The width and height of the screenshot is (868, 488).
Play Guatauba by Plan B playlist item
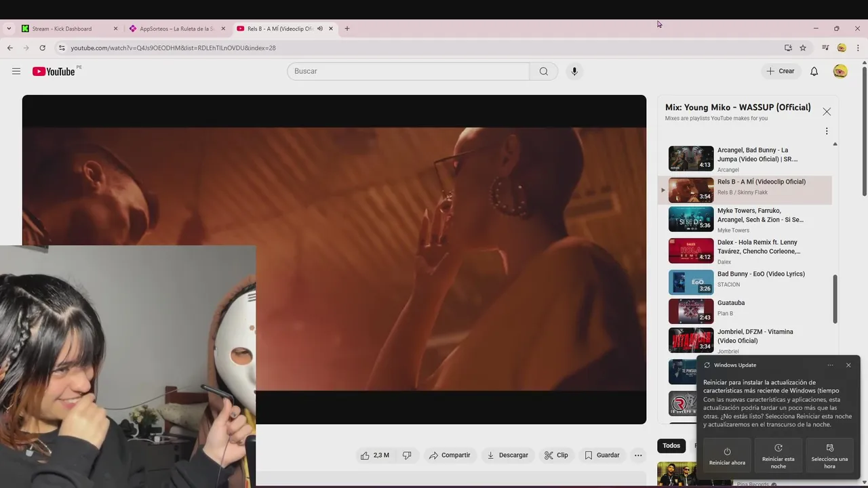745,311
